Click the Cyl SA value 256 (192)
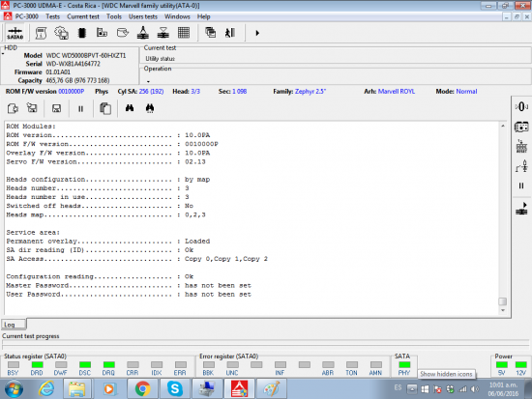The width and height of the screenshot is (532, 399). 151,91
